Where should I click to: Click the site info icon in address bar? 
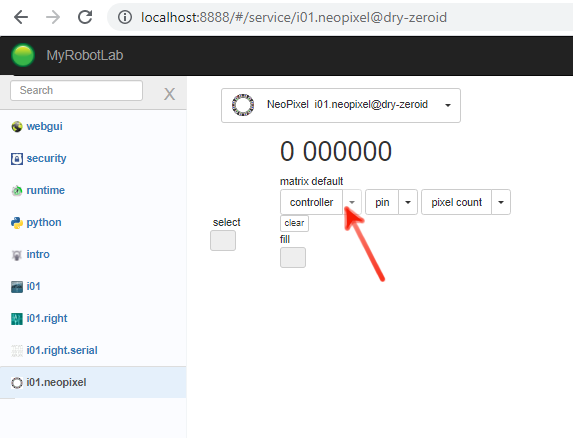click(125, 17)
